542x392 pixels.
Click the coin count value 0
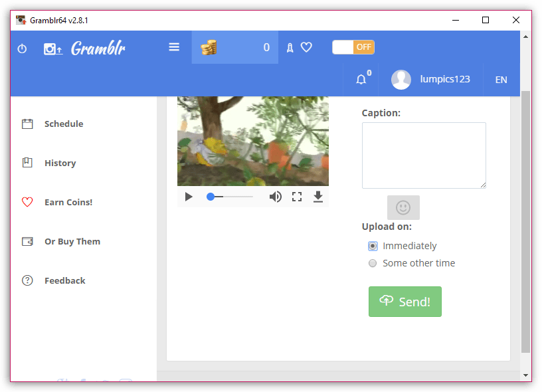pos(266,47)
